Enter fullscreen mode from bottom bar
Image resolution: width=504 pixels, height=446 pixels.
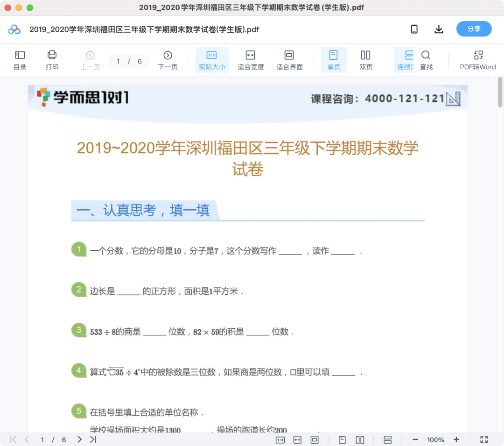tap(484, 439)
